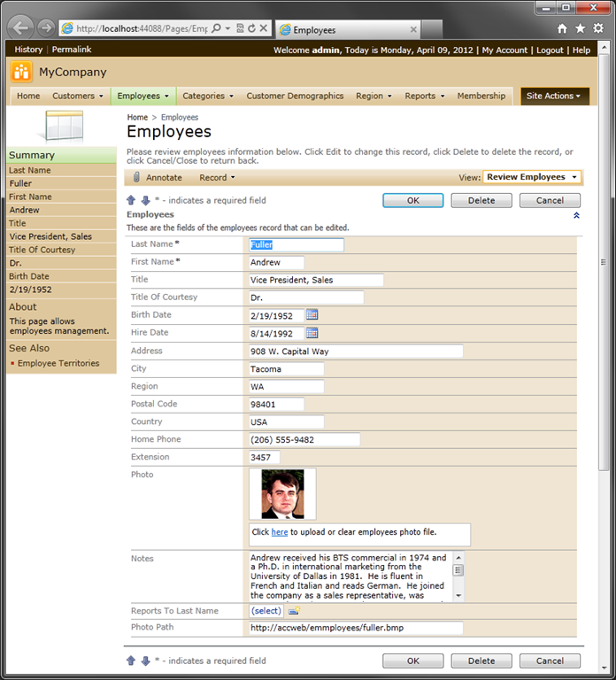Click the employee photo thumbnail
Screen dimensions: 616x680
pyautogui.click(x=282, y=494)
